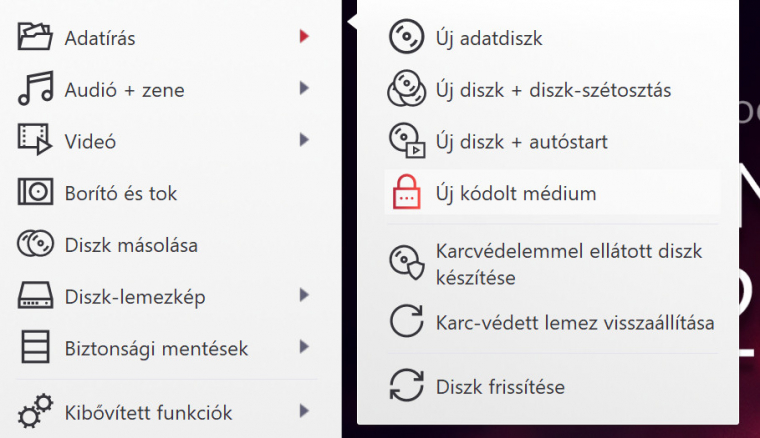Click the Biztonsági mentések icon
This screenshot has width=760, height=438.
click(36, 348)
